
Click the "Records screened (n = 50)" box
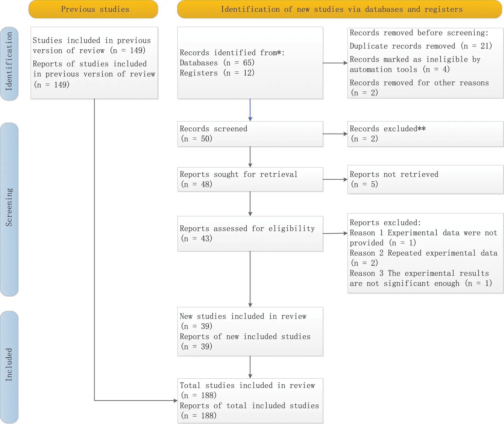point(250,134)
